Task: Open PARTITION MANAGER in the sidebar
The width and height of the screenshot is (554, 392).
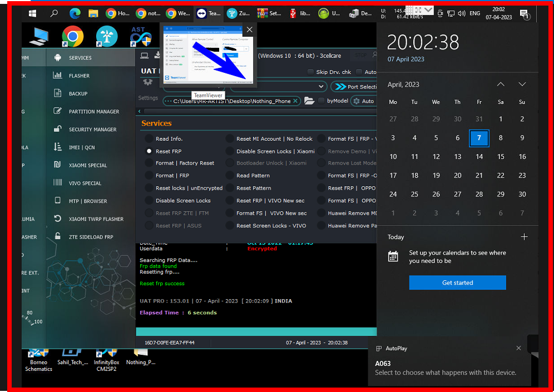Action: point(91,111)
